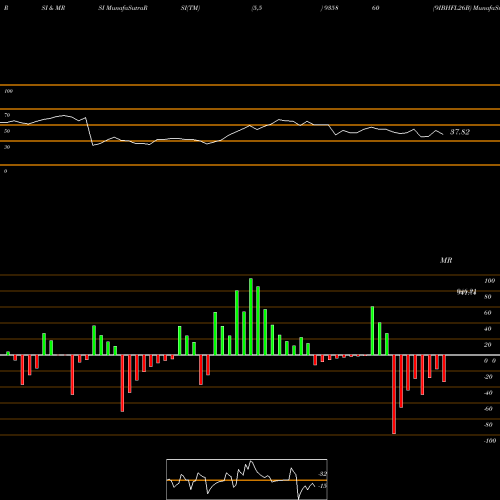Image resolution: width=500 pixels, height=500 pixels.
Task: Select the longest red MR bar near -100
Action: pos(394,394)
